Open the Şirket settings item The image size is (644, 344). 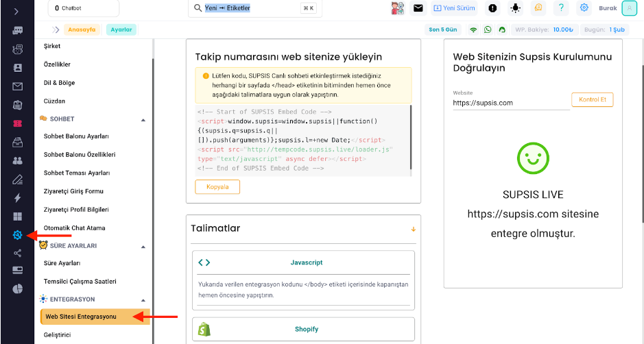tap(52, 46)
